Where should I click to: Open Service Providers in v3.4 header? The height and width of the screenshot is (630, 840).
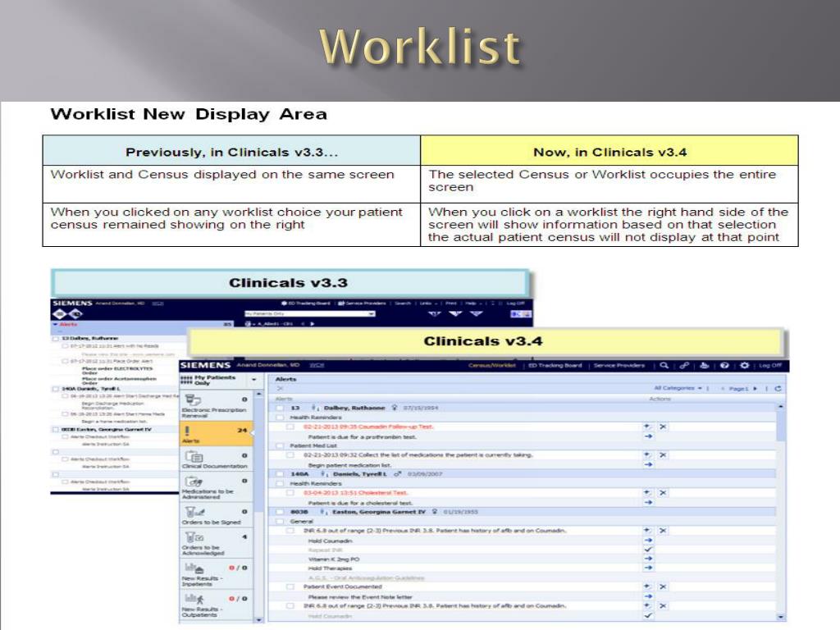click(619, 365)
